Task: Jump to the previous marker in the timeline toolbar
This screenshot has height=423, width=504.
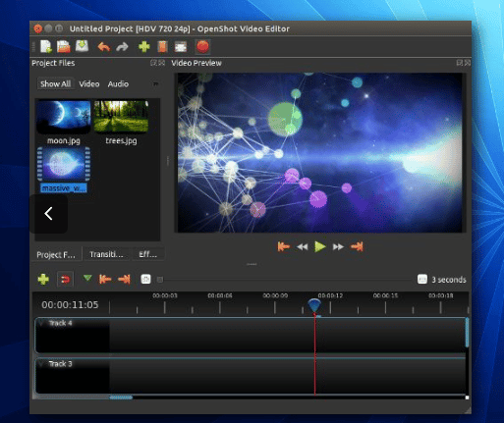Action: click(x=105, y=279)
